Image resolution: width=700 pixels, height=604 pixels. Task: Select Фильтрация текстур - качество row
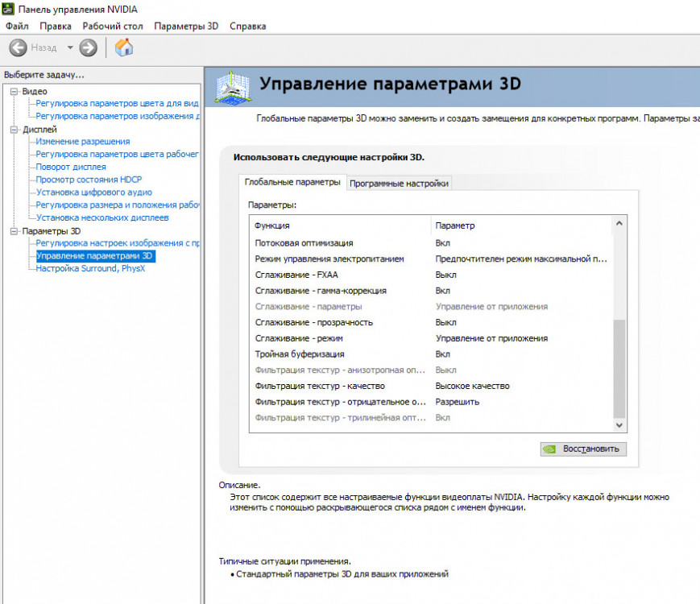(x=431, y=386)
